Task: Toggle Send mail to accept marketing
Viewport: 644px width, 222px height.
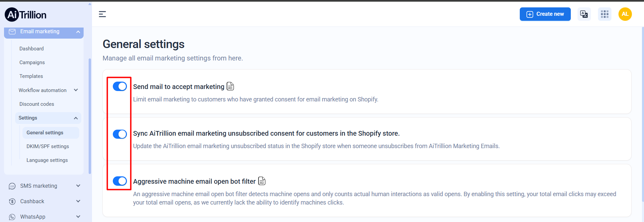Action: 120,86
